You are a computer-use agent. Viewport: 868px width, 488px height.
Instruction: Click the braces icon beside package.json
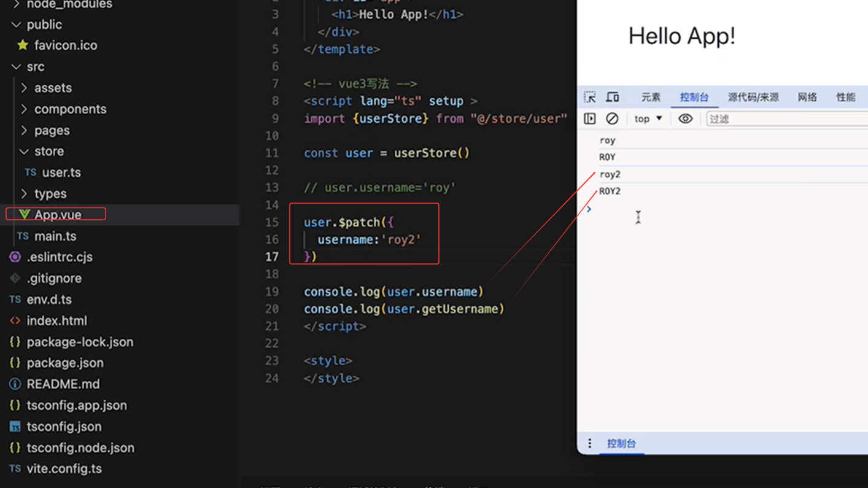[x=15, y=363]
